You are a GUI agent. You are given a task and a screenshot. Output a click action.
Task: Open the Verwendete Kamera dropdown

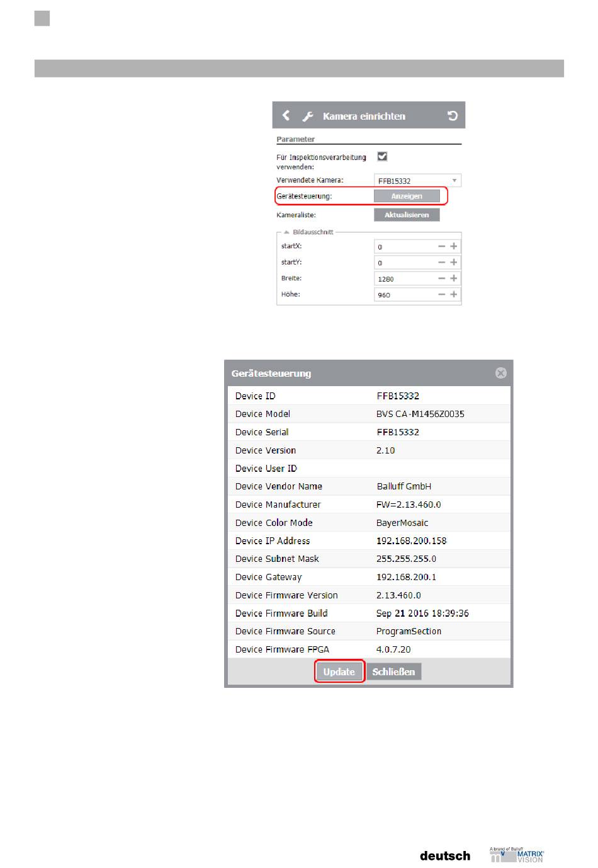click(417, 181)
